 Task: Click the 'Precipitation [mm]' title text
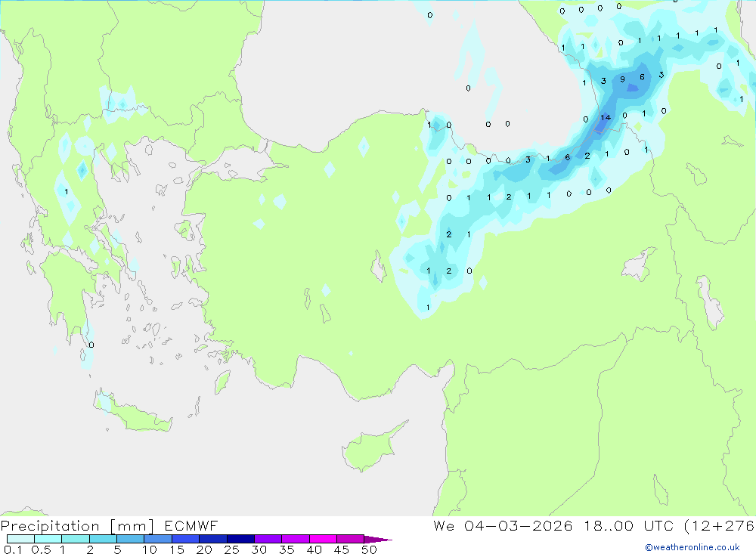point(77,526)
